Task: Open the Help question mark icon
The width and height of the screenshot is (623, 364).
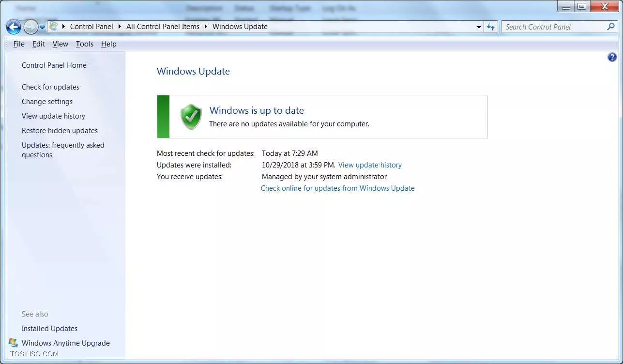Action: [612, 57]
